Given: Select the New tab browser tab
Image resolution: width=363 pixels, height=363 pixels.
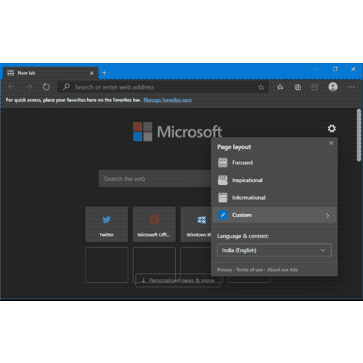Looking at the screenshot, I should pos(51,73).
